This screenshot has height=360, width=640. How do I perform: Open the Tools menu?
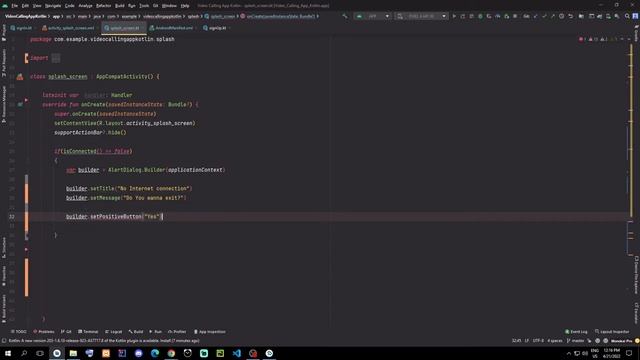pos(144,6)
